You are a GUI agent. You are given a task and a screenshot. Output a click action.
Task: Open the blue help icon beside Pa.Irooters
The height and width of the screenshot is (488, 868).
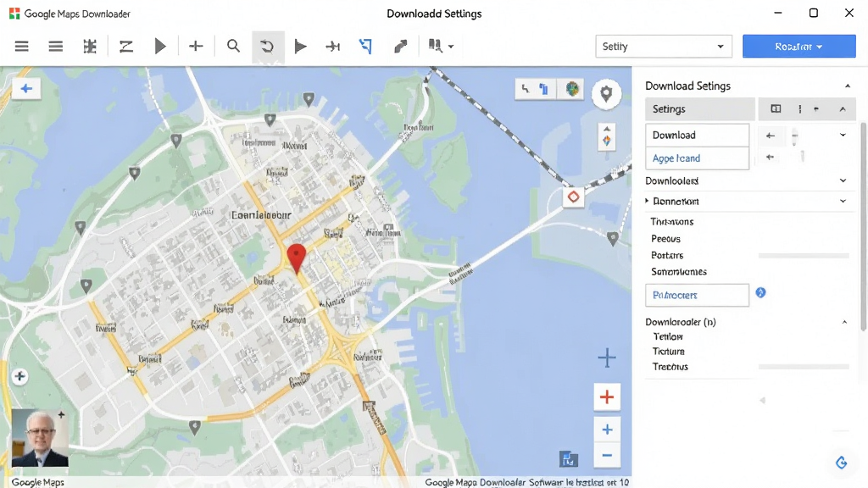[760, 292]
